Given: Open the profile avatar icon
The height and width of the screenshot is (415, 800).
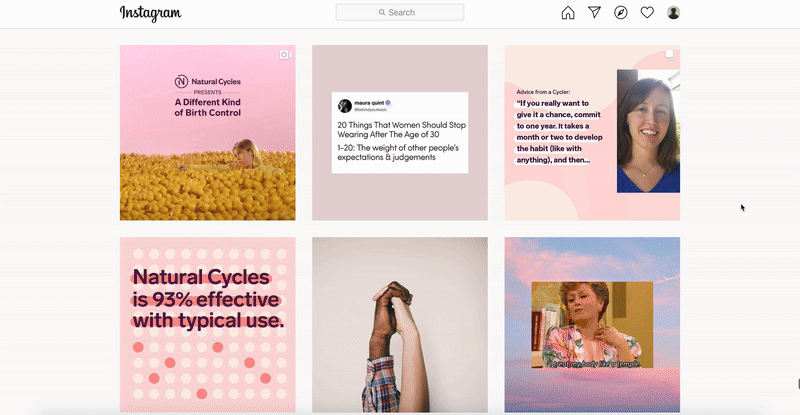Looking at the screenshot, I should [x=673, y=13].
